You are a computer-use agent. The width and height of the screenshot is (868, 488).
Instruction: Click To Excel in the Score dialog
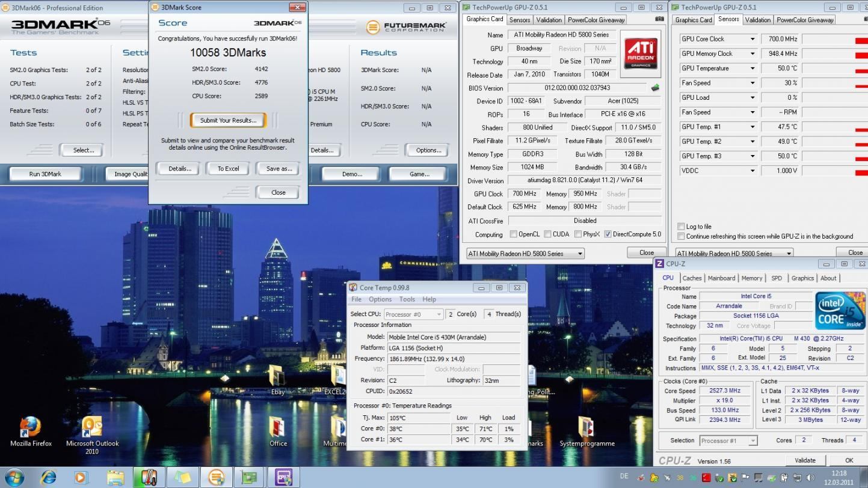tap(228, 169)
